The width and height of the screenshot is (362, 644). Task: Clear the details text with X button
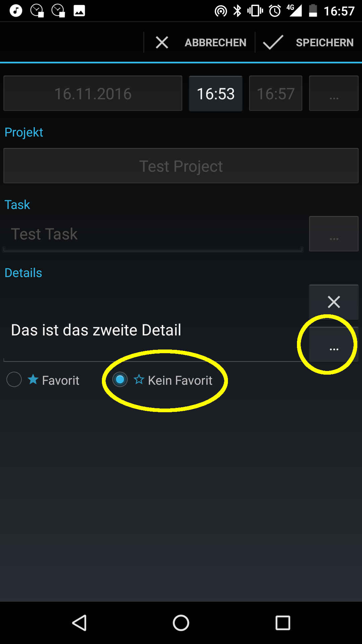334,302
